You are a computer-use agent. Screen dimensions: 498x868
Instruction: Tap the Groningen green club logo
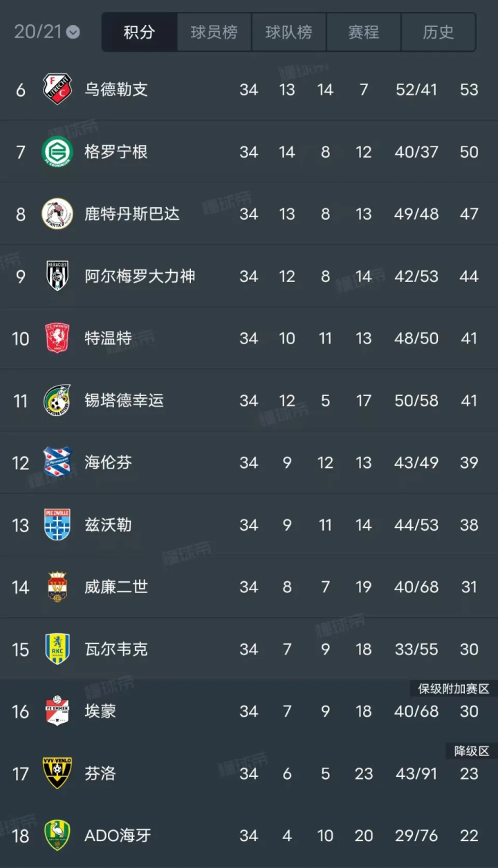(x=57, y=151)
